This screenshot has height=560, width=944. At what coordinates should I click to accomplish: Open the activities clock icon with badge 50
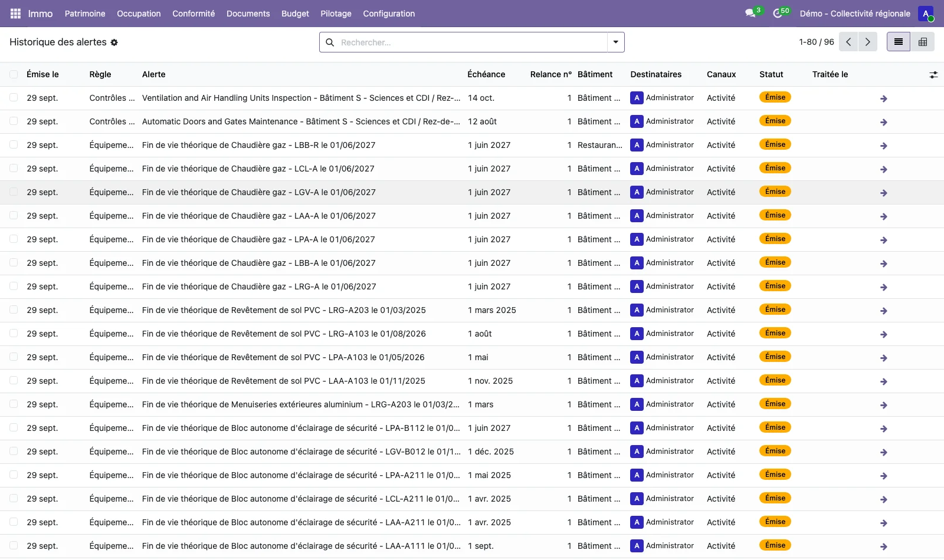click(x=778, y=13)
